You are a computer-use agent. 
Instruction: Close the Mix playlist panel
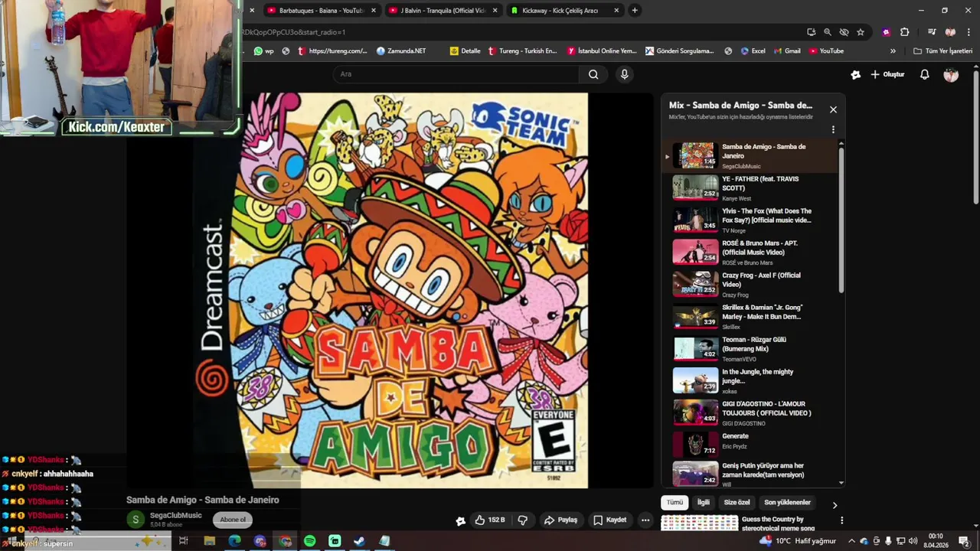tap(833, 109)
